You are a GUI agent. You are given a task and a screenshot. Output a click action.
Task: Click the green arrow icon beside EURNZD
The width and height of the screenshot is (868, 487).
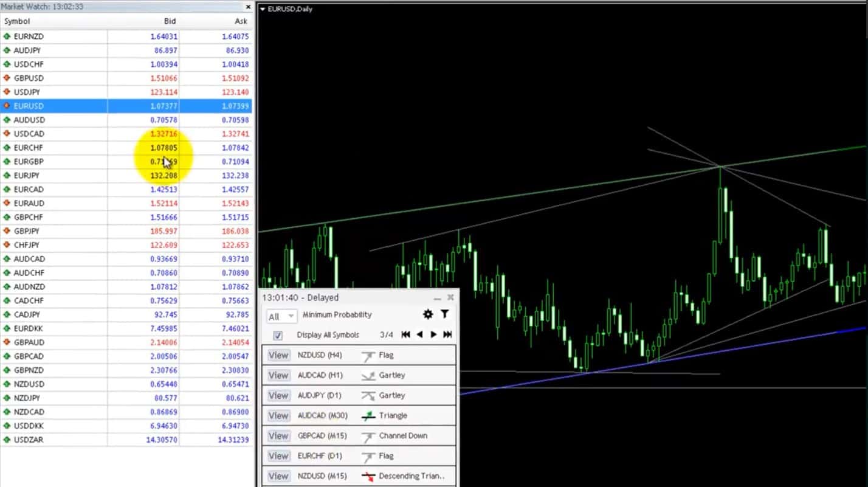tap(7, 36)
